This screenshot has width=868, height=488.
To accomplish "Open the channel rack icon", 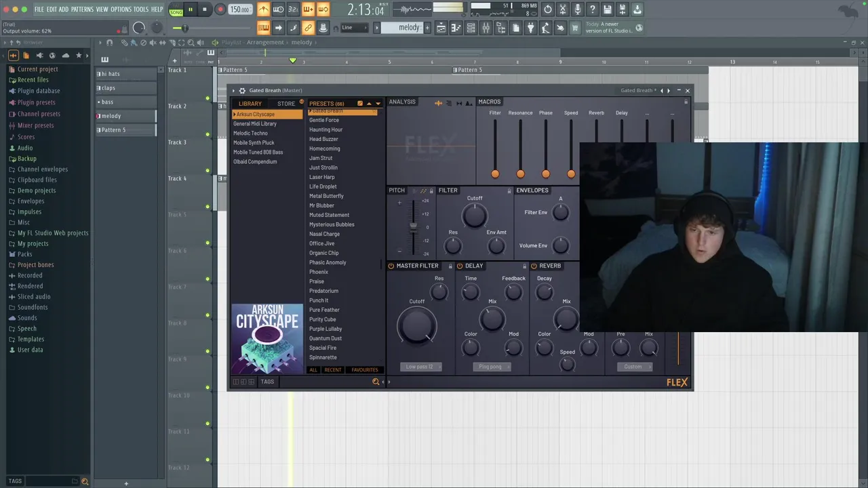I will pyautogui.click(x=471, y=28).
